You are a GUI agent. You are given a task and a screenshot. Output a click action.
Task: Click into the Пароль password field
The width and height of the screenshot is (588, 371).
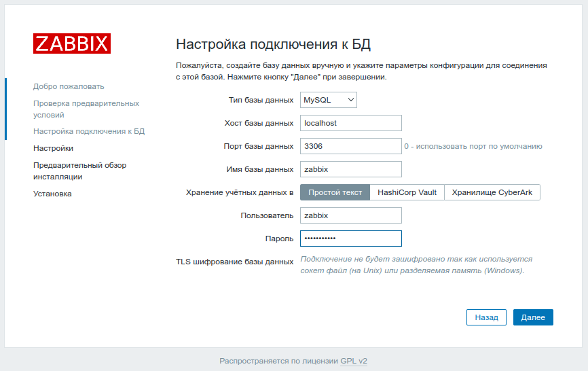pos(351,238)
